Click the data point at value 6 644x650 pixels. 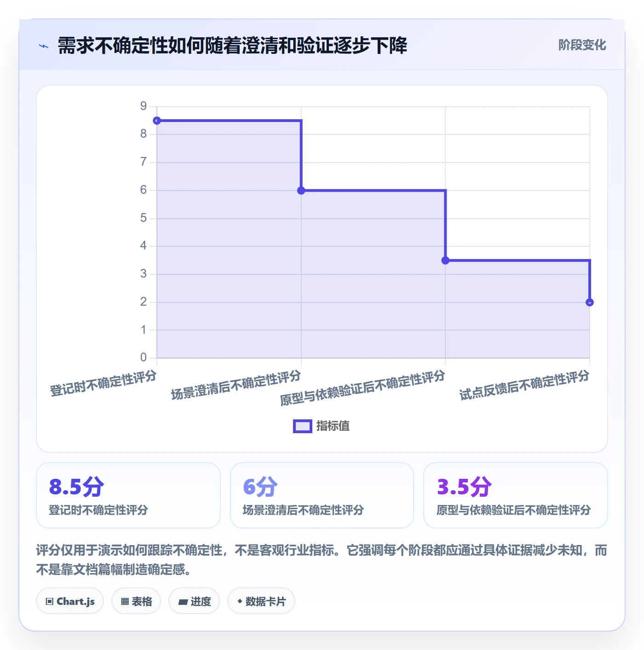click(301, 191)
